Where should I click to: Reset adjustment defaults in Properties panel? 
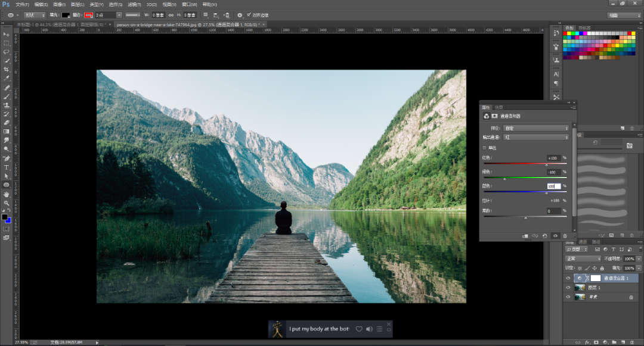544,236
